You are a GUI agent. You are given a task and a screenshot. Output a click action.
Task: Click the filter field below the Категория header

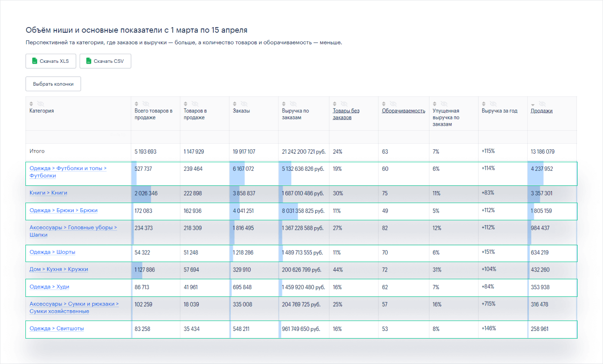pyautogui.click(x=78, y=137)
